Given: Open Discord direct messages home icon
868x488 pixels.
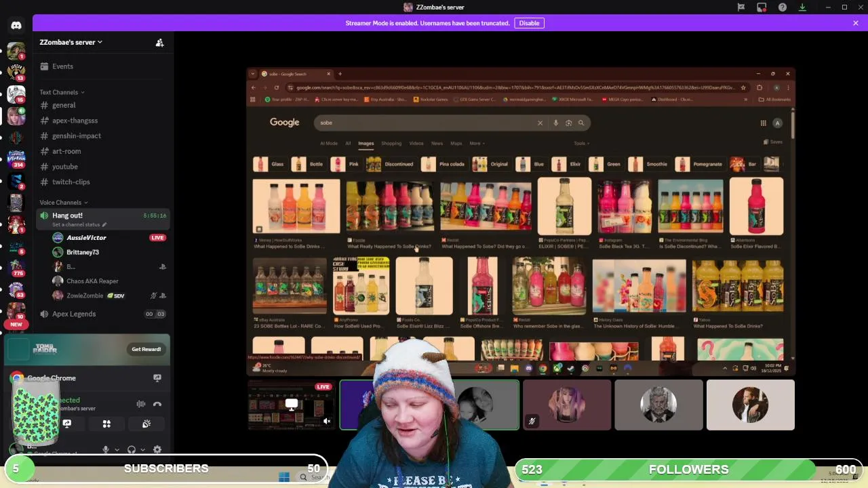Looking at the screenshot, I should [x=16, y=25].
